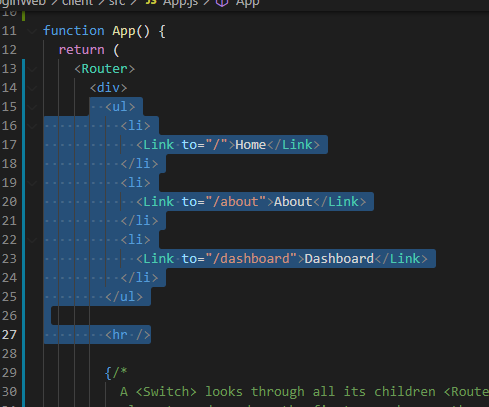
Task: Collapse the li fold chevron on line 19
Action: click(x=32, y=183)
